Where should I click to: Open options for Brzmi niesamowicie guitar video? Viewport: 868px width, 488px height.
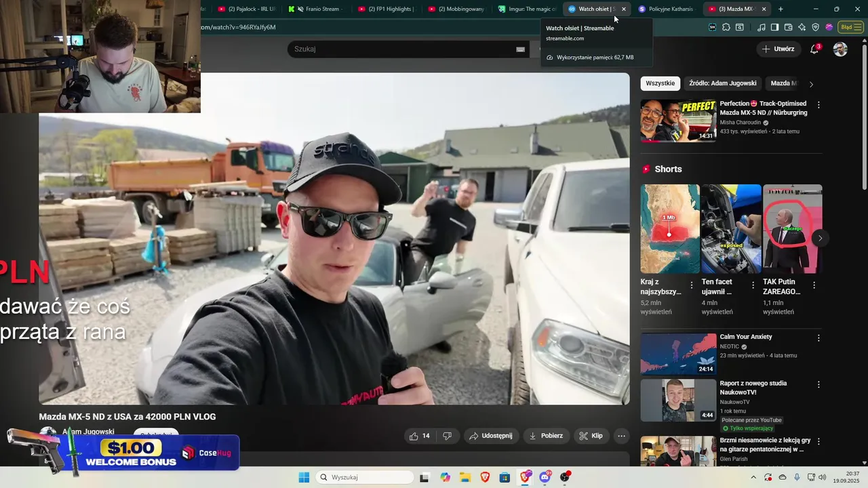tap(818, 441)
